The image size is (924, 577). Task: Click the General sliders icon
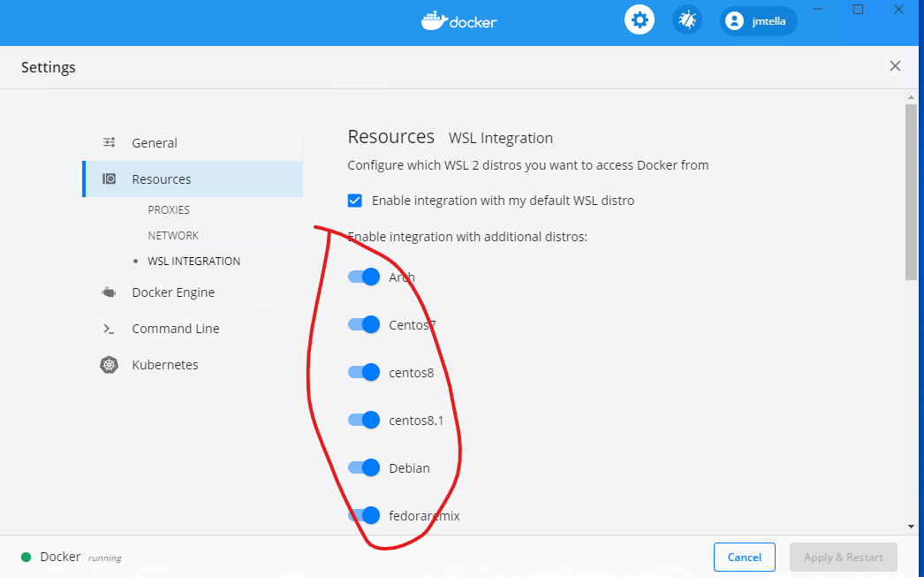click(x=109, y=142)
